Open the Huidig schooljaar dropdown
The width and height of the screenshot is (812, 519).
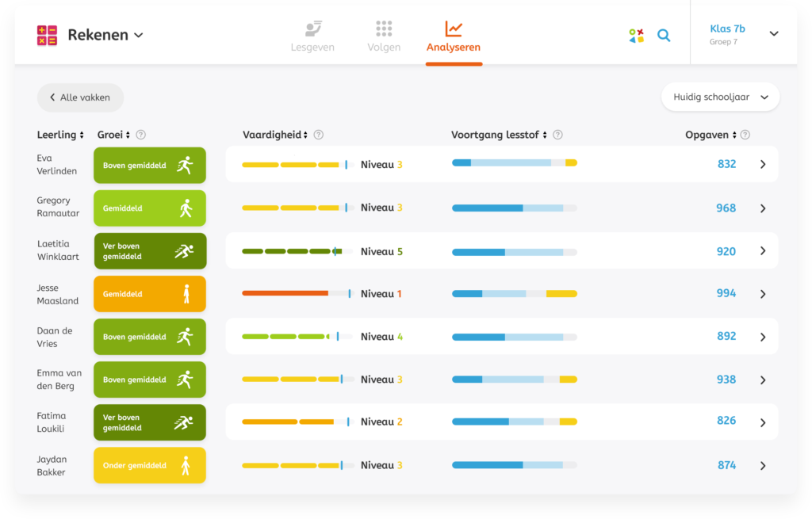click(720, 97)
